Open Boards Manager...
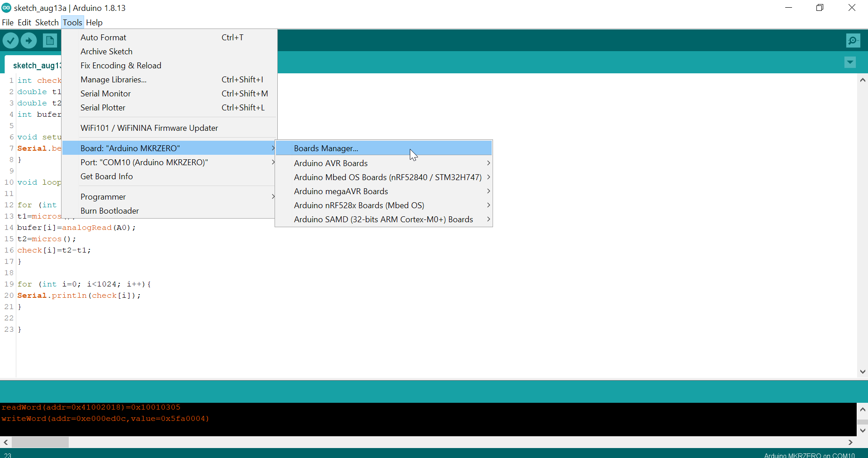The width and height of the screenshot is (868, 458). 384,148
